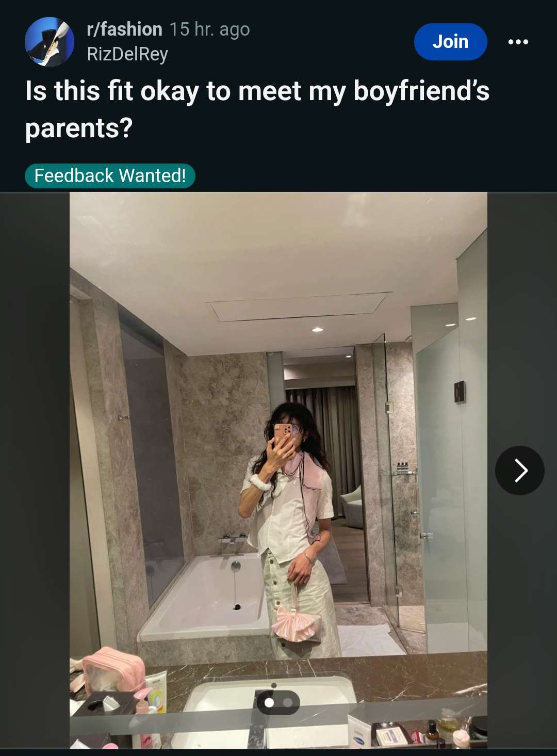Select the first image indicator dot
557x756 pixels.
[269, 702]
